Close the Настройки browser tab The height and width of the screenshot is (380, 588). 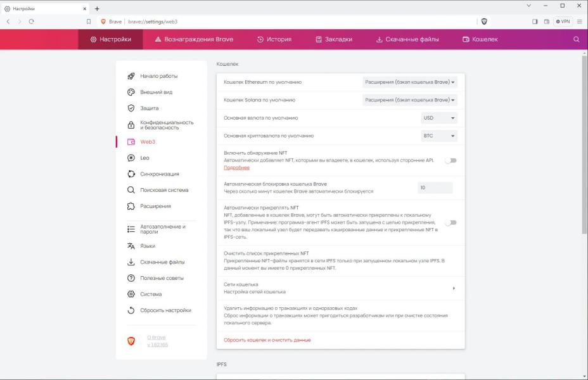click(85, 9)
